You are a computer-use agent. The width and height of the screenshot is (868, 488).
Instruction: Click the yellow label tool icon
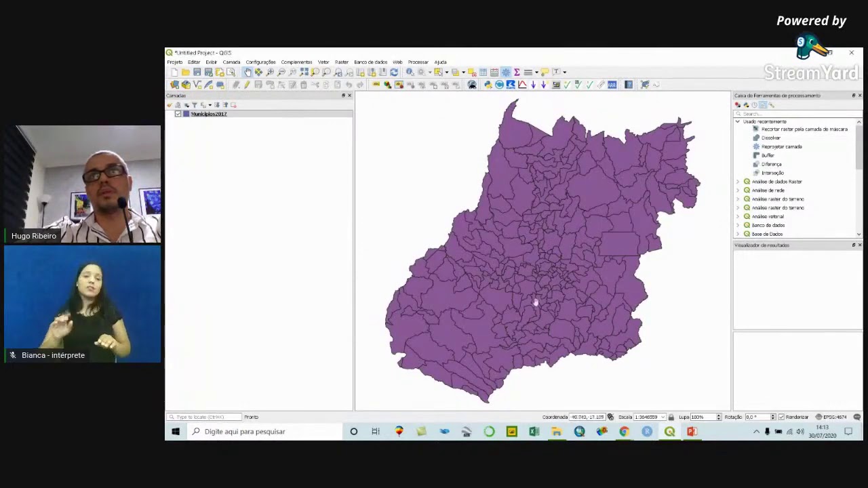tap(376, 84)
